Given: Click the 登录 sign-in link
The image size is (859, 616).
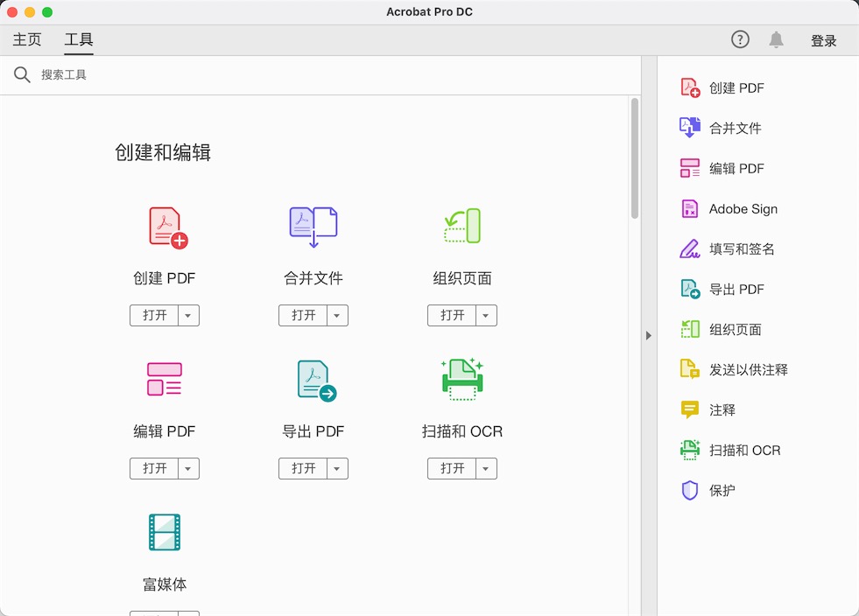Looking at the screenshot, I should pyautogui.click(x=823, y=40).
